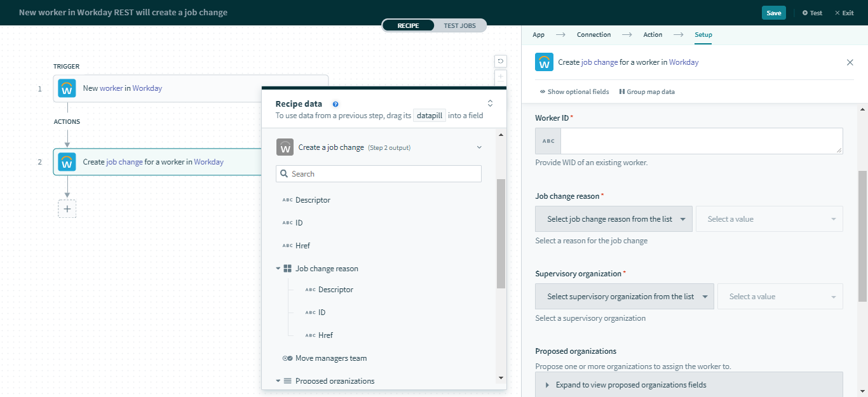
Task: Switch to the RECIPE toggle
Action: click(x=408, y=25)
